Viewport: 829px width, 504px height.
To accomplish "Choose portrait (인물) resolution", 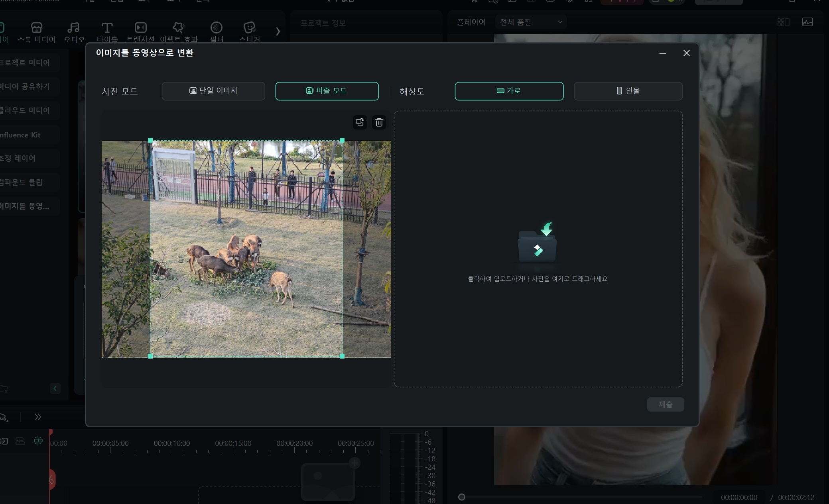I will pos(628,91).
